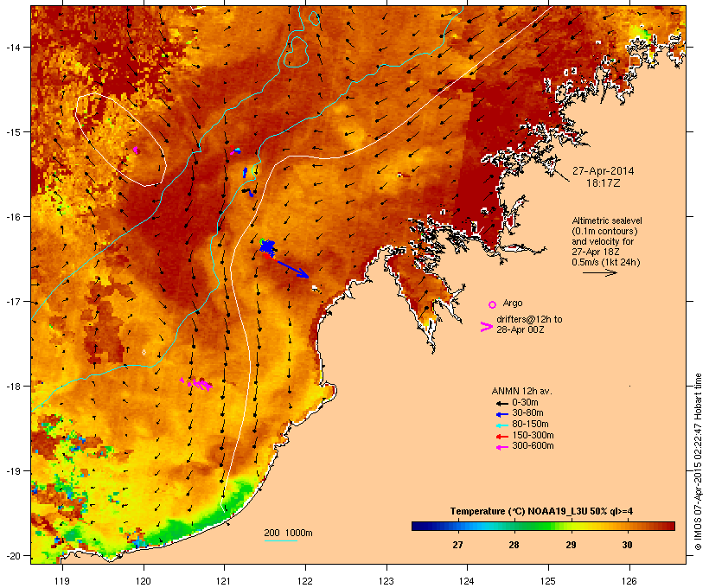
Task: Click the 27-Apr-2014 date label
Action: coord(603,171)
